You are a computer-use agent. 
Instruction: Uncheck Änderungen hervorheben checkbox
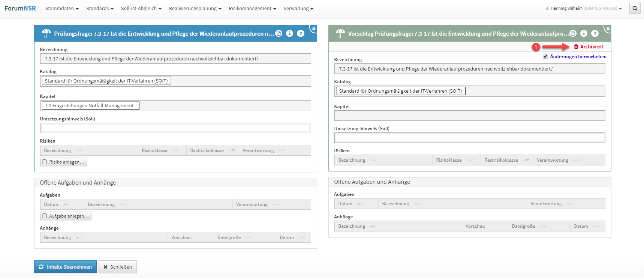(x=545, y=57)
